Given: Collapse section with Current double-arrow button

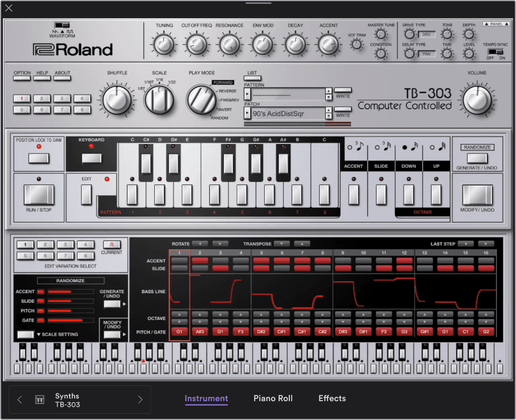Looking at the screenshot, I should (x=112, y=245).
